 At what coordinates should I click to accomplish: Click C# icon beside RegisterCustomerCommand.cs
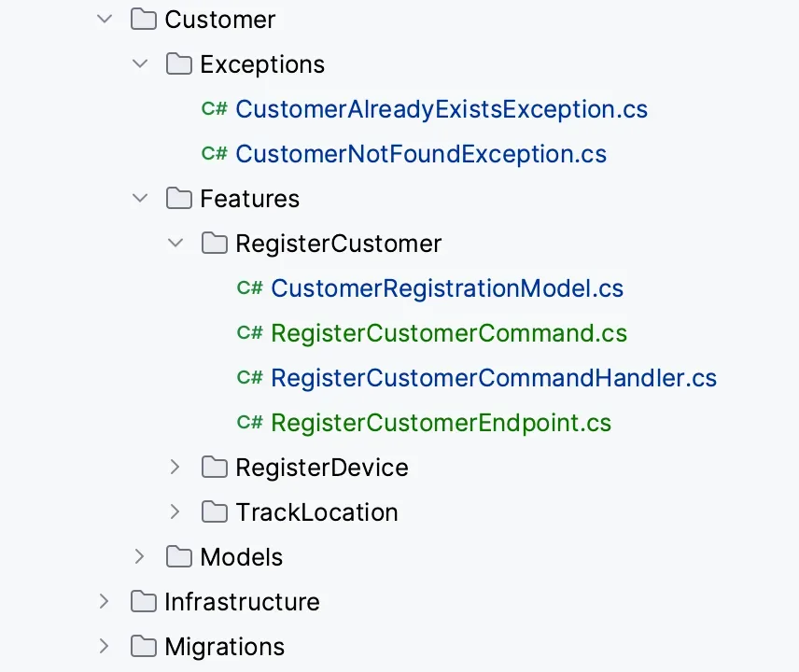[249, 333]
